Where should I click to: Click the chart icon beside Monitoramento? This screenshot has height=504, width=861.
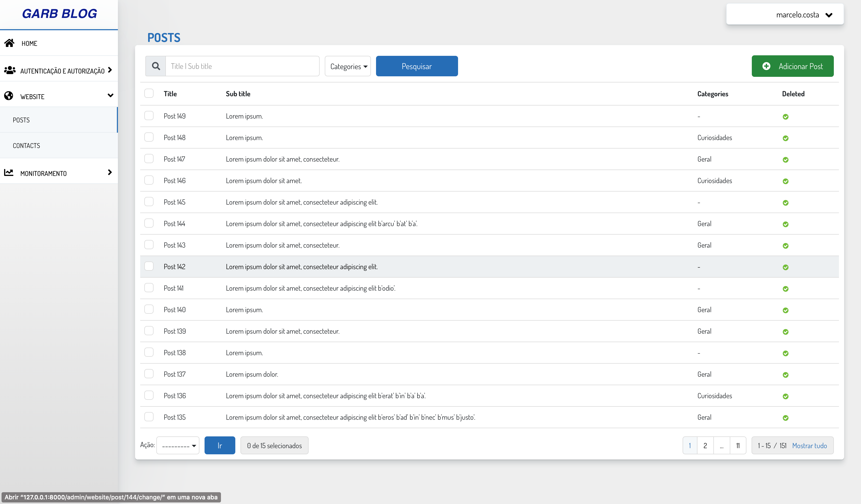(9, 172)
